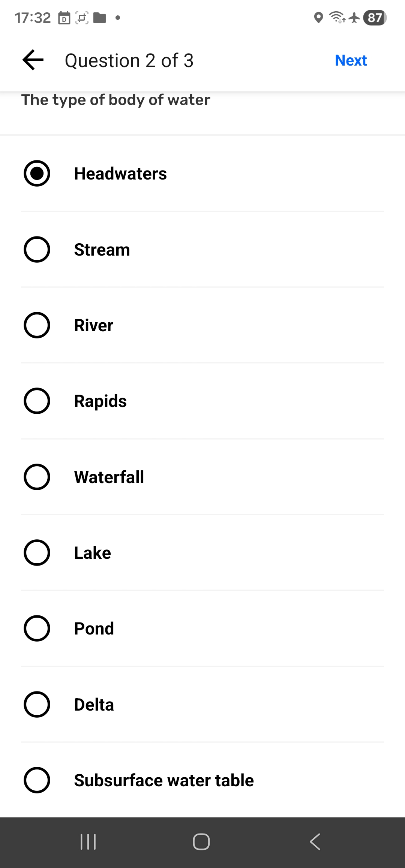Tap the location status icon
This screenshot has width=405, height=868.
tap(318, 18)
